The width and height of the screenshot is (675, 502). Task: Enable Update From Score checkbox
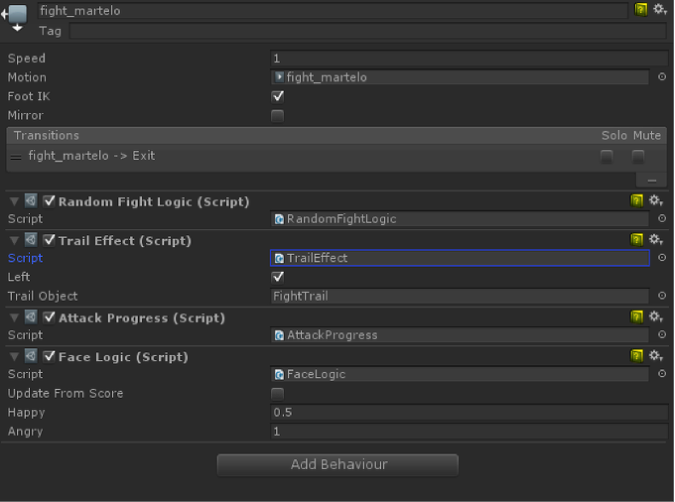click(x=278, y=394)
